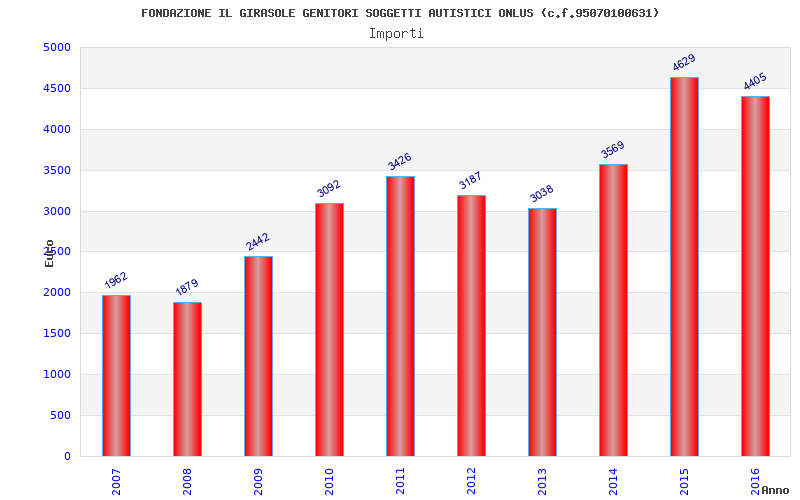Click the value label 4629
This screenshot has width=800, height=500.
click(x=684, y=62)
